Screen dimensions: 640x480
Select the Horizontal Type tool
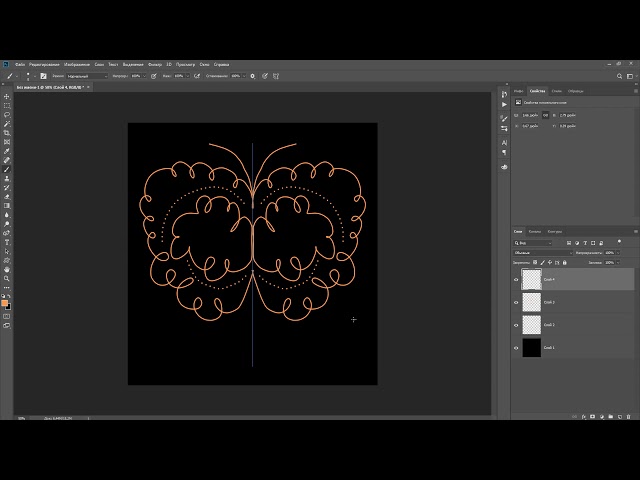pyautogui.click(x=7, y=242)
